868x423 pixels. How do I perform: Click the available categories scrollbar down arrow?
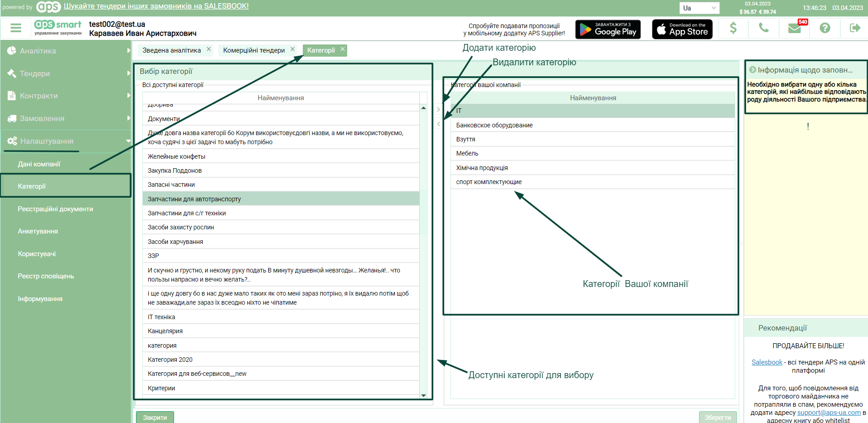tap(423, 395)
